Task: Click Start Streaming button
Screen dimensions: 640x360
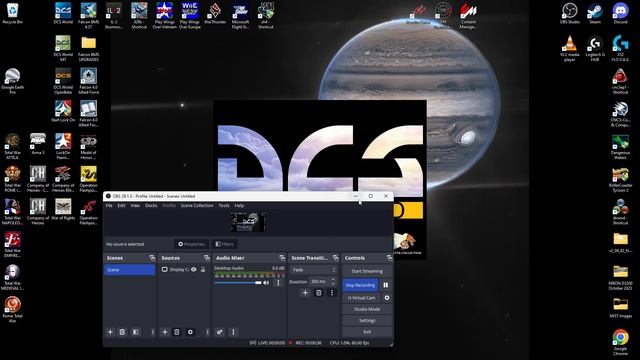Action: (367, 271)
